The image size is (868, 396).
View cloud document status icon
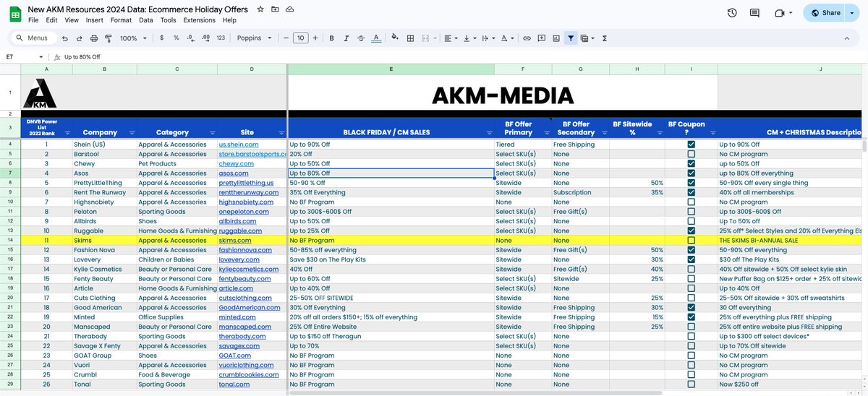click(290, 9)
